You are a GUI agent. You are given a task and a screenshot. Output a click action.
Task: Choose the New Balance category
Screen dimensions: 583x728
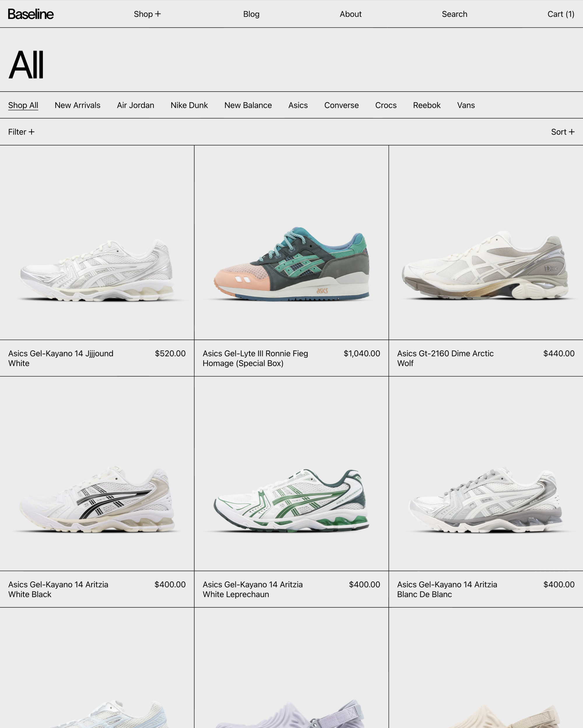(248, 105)
